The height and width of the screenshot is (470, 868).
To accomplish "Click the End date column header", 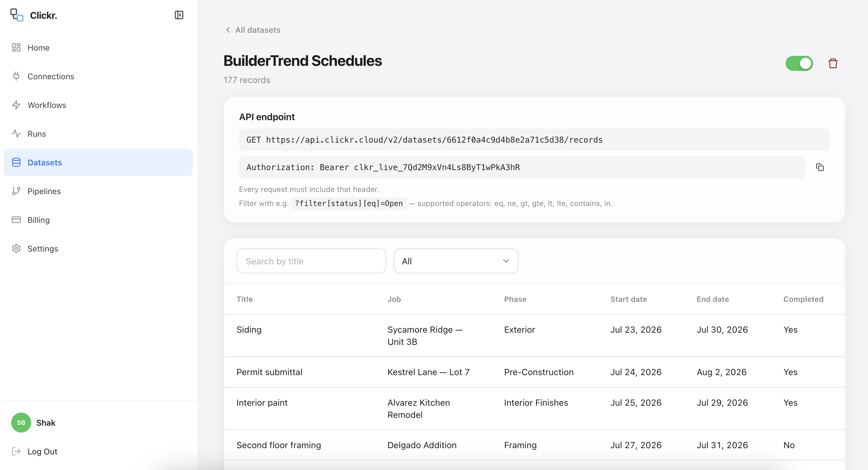I will (713, 299).
